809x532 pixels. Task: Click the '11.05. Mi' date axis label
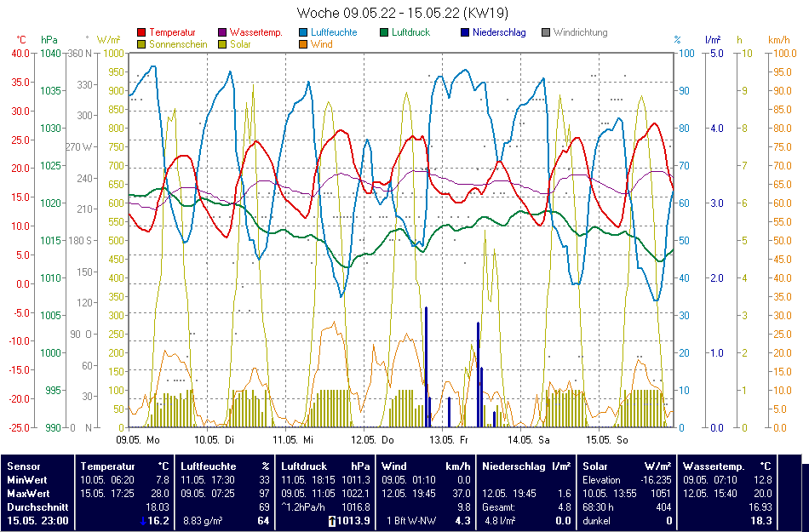293,440
